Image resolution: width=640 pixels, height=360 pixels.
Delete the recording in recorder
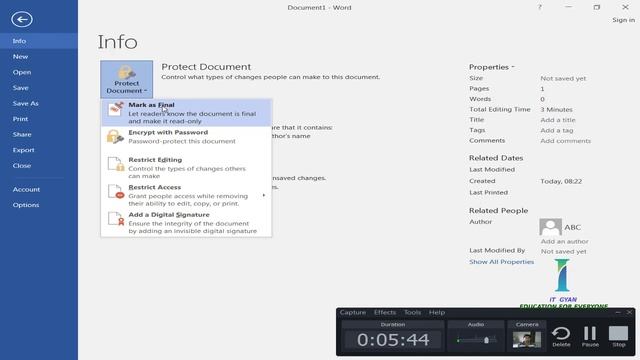pos(561,337)
